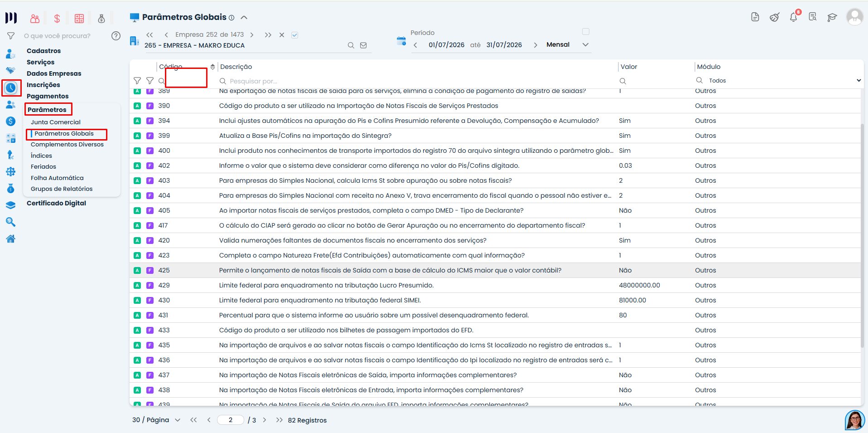Click the home icon in left sidebar

pyautogui.click(x=10, y=239)
